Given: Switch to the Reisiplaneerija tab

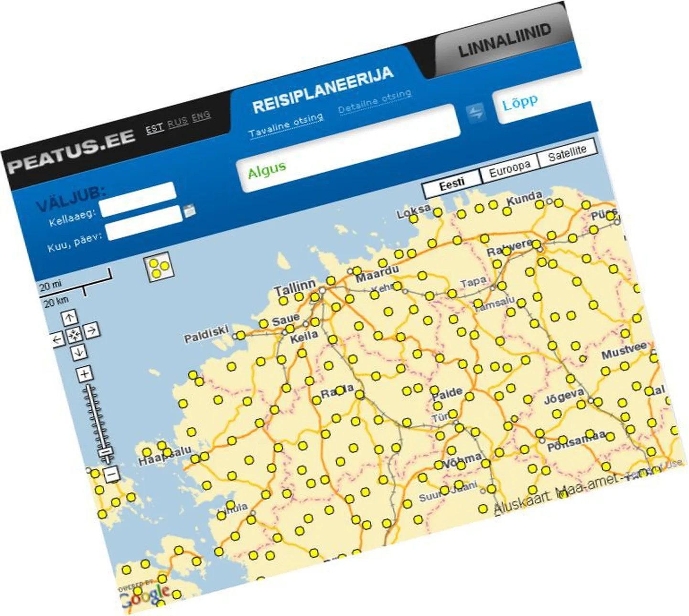Looking at the screenshot, I should tap(323, 90).
